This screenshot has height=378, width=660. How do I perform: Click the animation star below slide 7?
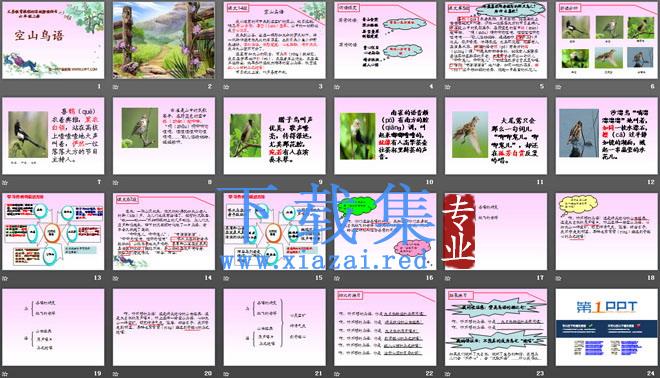[x=5, y=183]
